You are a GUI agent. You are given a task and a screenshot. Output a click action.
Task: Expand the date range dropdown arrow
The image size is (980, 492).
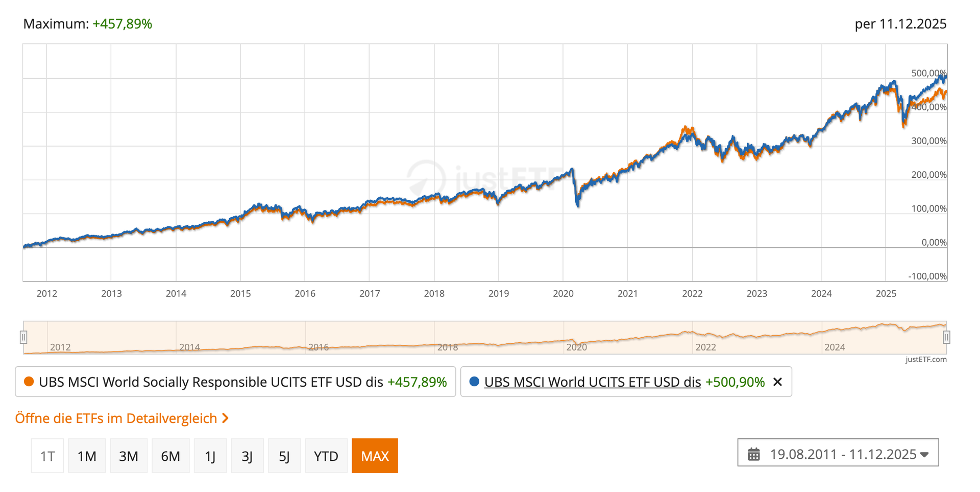pos(924,455)
